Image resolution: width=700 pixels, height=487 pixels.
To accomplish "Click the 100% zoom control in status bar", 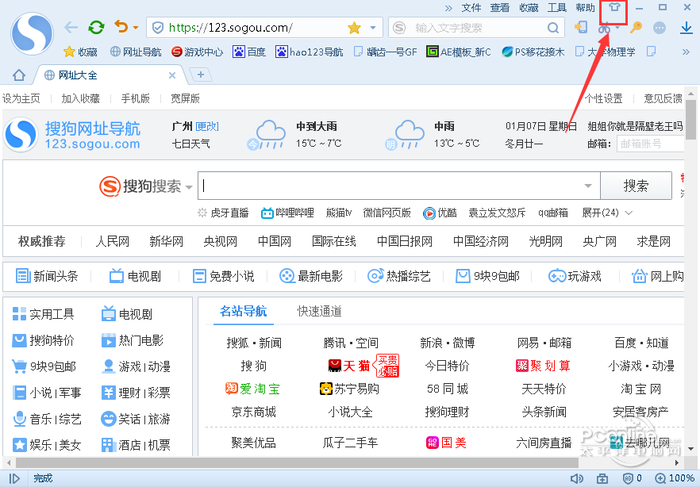I will (675, 479).
